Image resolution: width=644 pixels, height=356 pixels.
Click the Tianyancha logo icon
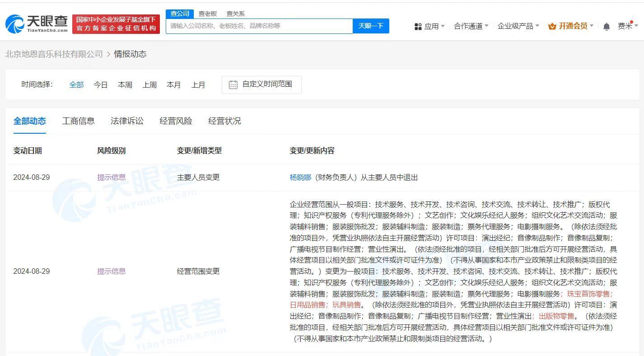(x=15, y=23)
